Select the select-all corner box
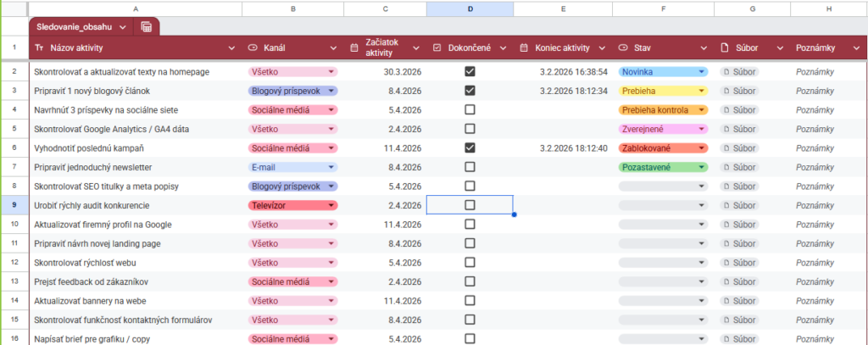The image size is (868, 345). pyautogui.click(x=14, y=8)
